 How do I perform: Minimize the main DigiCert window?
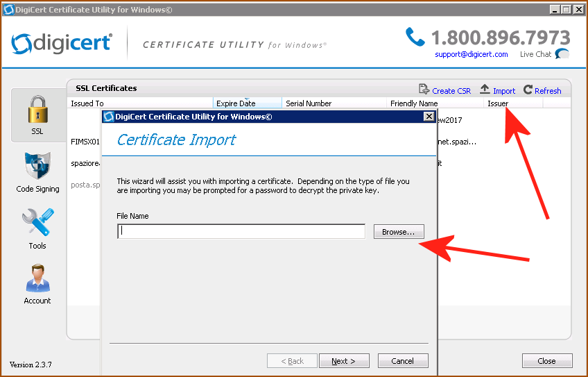(x=555, y=10)
